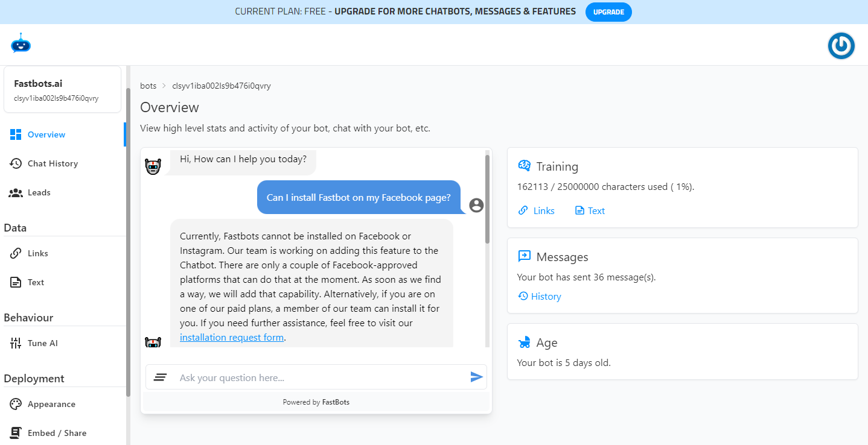The height and width of the screenshot is (445, 868).
Task: Open Embed / Share in sidebar
Action: point(63,433)
